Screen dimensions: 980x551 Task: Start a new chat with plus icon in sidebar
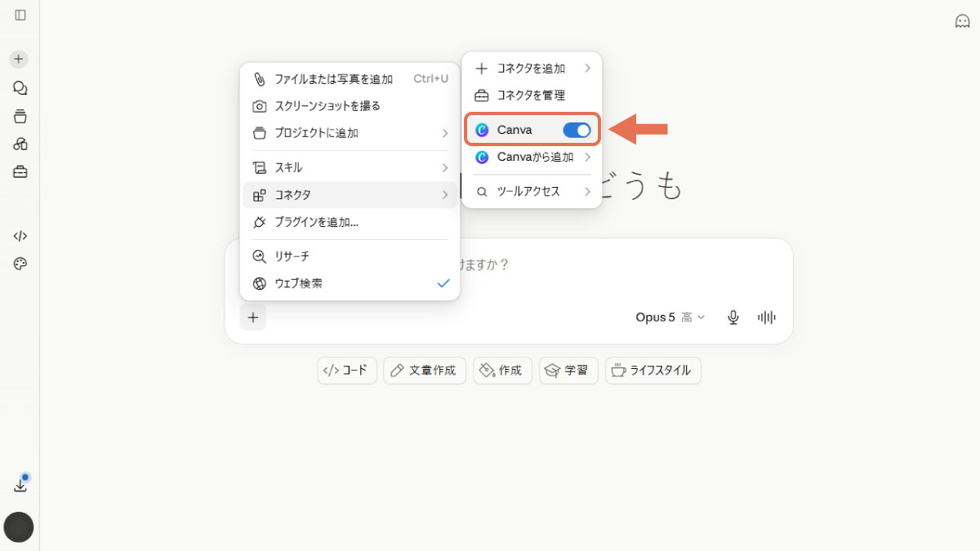click(x=19, y=59)
